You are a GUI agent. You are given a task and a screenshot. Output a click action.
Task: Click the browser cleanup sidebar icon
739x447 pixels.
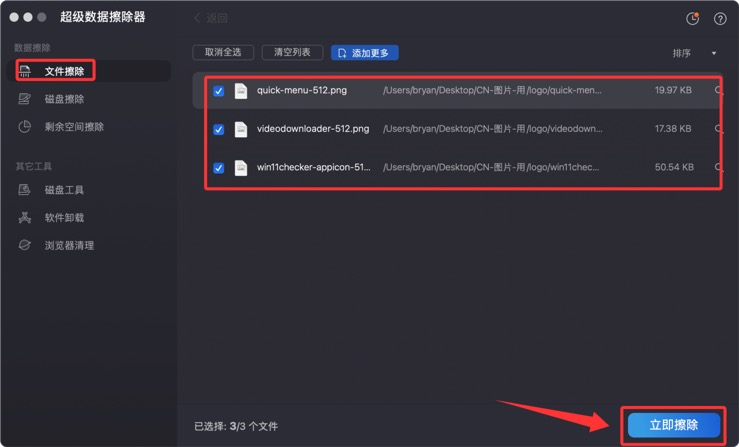coord(25,245)
